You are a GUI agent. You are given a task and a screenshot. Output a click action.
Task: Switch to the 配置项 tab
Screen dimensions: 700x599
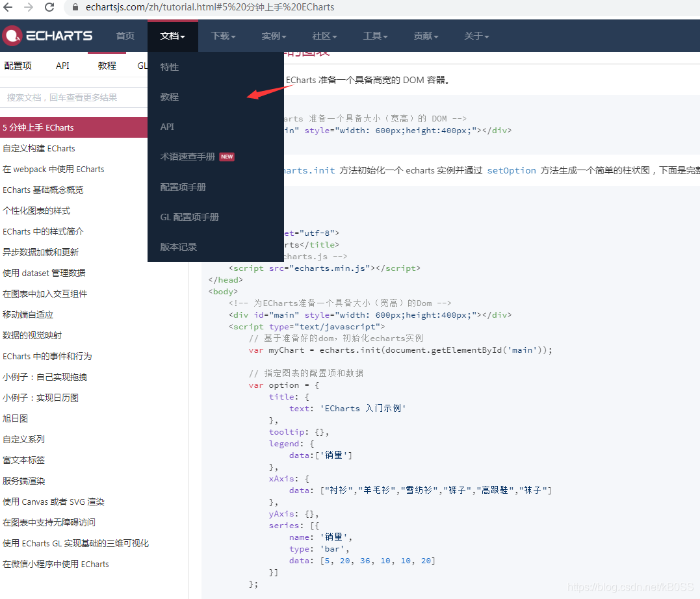(x=18, y=66)
